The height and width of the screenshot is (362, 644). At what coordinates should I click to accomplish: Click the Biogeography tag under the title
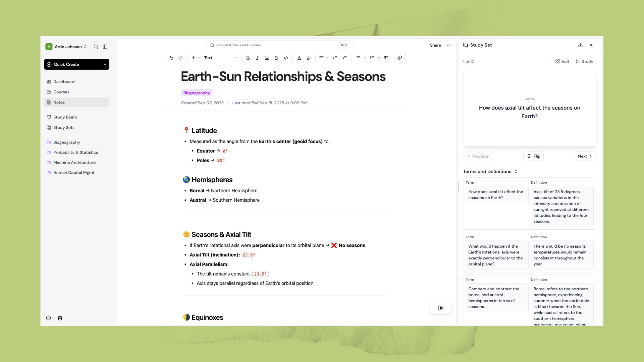197,93
